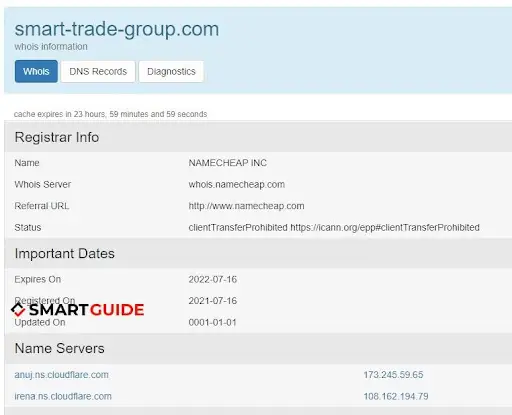
Task: Click the smart-trade-group.com domain heading
Action: point(117,29)
